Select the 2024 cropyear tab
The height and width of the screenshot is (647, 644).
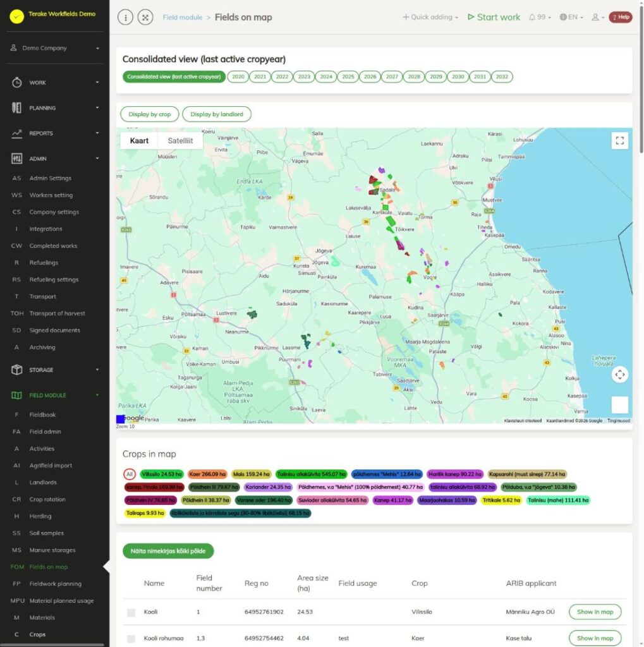tap(326, 76)
